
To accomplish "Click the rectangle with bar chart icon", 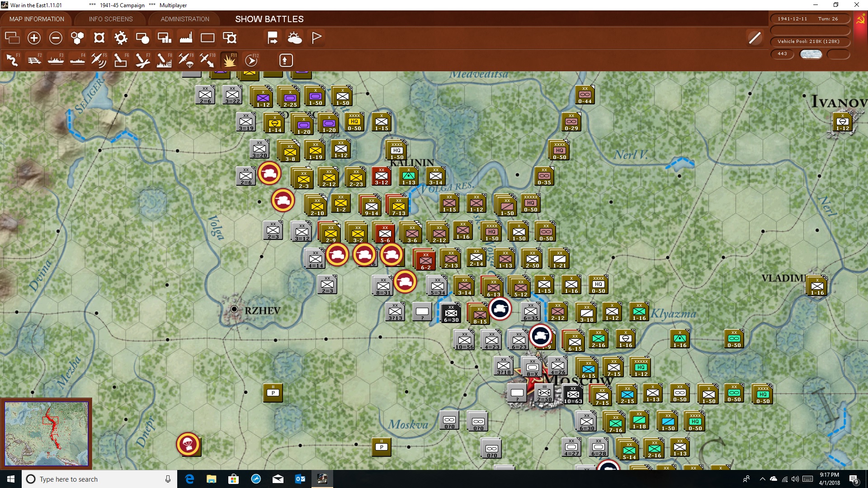I will 164,38.
